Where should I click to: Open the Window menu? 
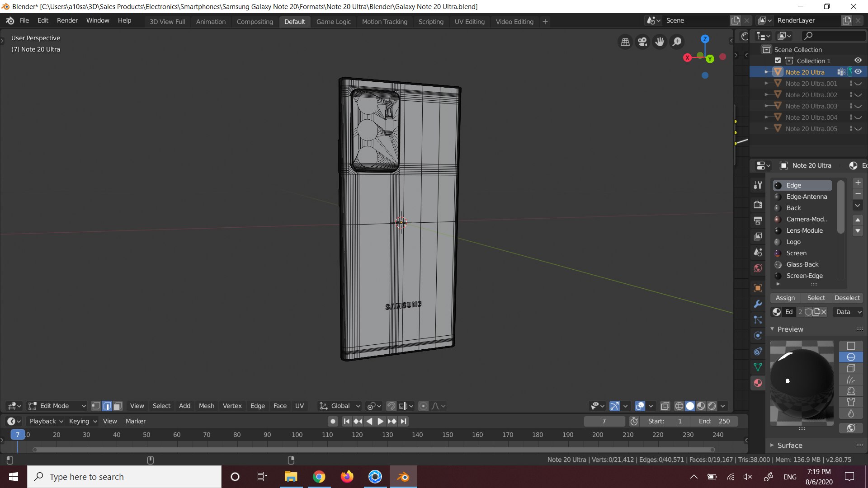[x=98, y=20]
